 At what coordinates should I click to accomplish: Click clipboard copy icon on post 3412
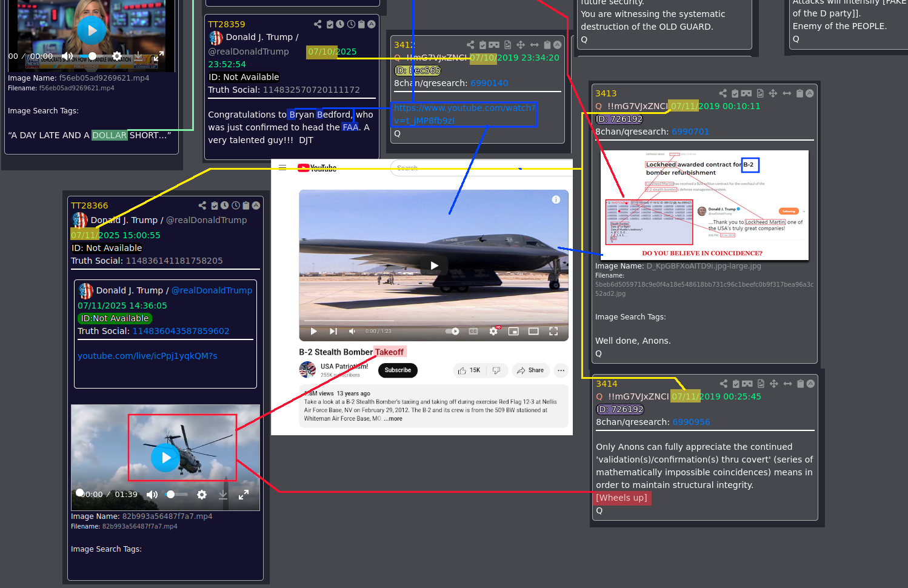547,45
